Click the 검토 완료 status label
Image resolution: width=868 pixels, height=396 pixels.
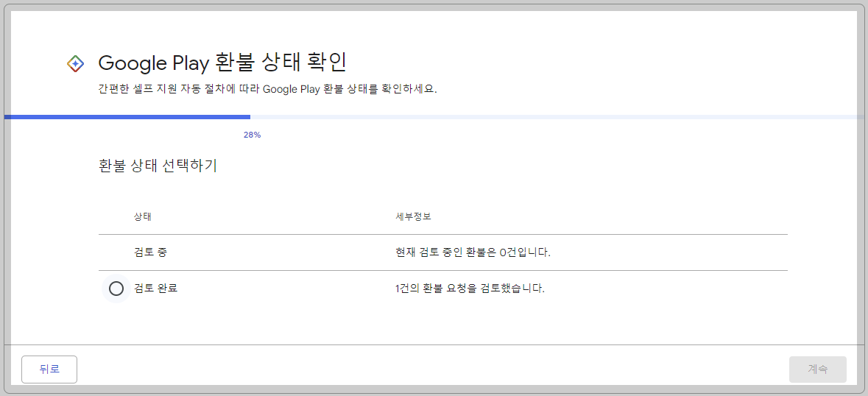pos(155,288)
